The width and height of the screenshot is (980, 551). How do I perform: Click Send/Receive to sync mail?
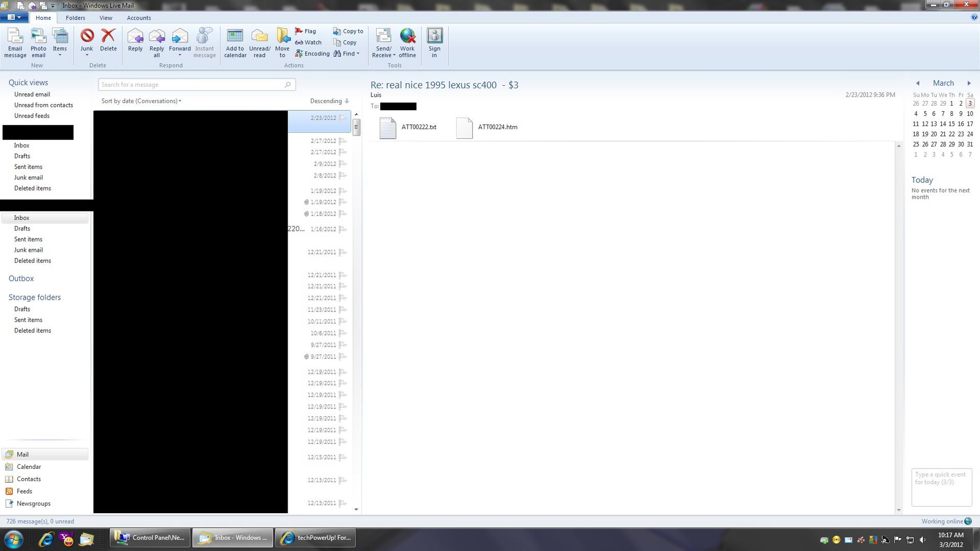pyautogui.click(x=383, y=42)
